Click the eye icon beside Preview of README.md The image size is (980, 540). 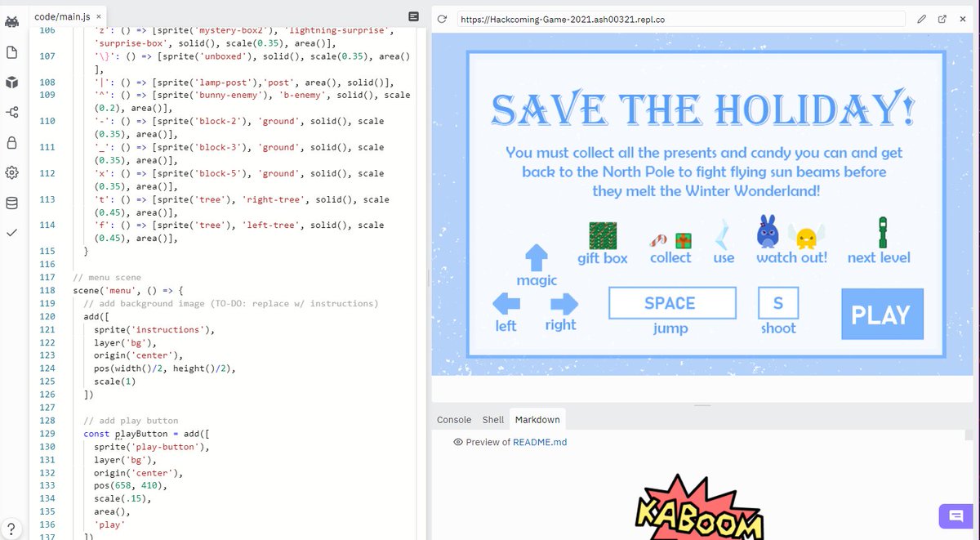click(x=458, y=442)
